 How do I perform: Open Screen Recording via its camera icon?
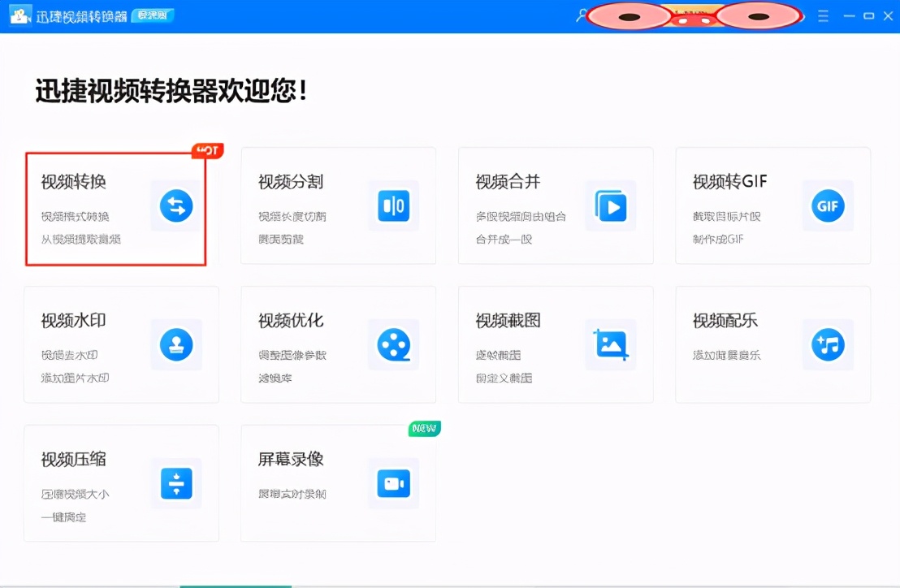pyautogui.click(x=393, y=484)
